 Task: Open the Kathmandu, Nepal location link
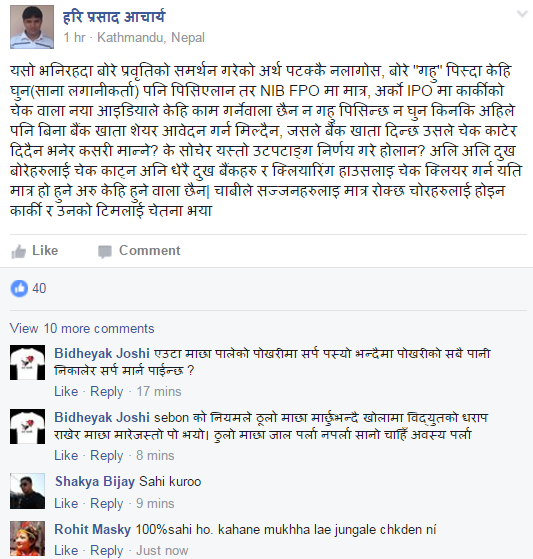pyautogui.click(x=151, y=37)
